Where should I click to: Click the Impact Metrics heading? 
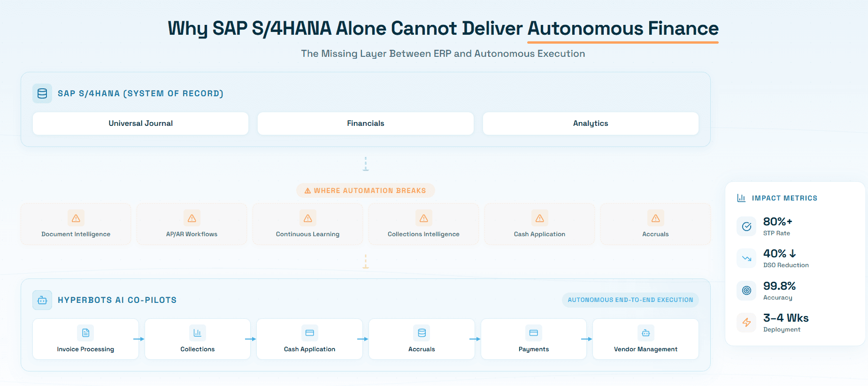point(784,198)
